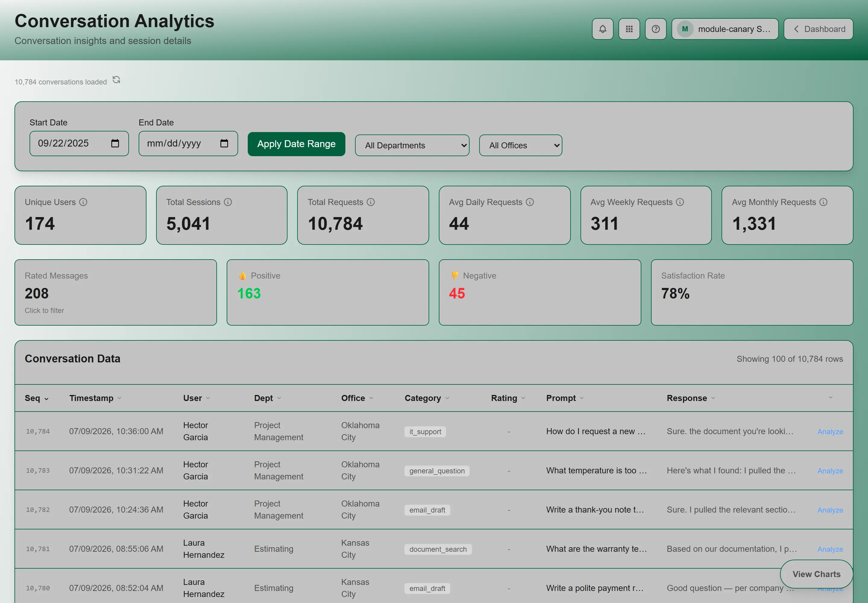868x603 pixels.
Task: Open the module-canary account menu
Action: [x=725, y=29]
